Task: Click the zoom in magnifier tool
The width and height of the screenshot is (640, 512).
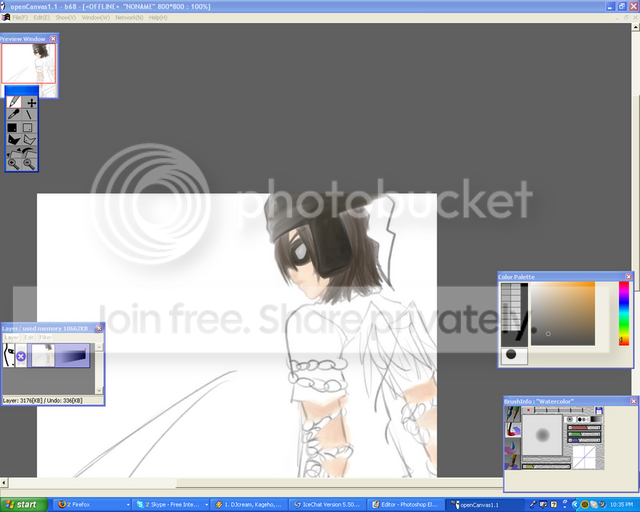Action: pos(13,164)
